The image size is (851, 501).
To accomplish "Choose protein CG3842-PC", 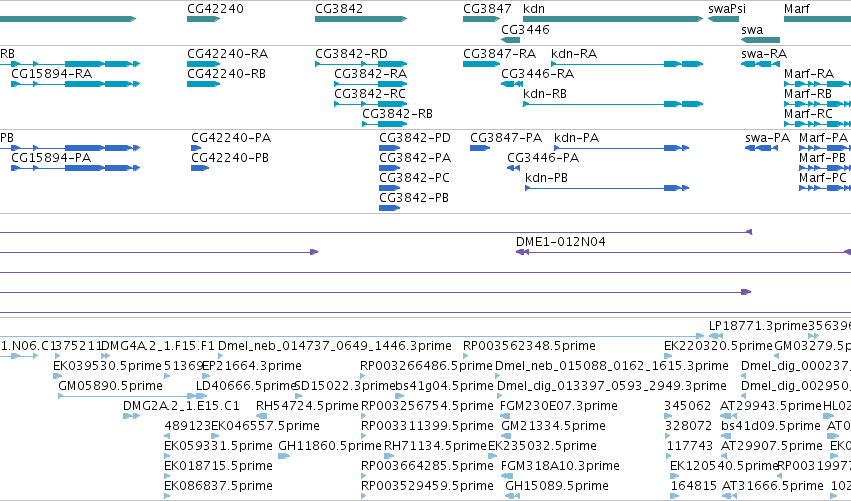I will pos(415,178).
